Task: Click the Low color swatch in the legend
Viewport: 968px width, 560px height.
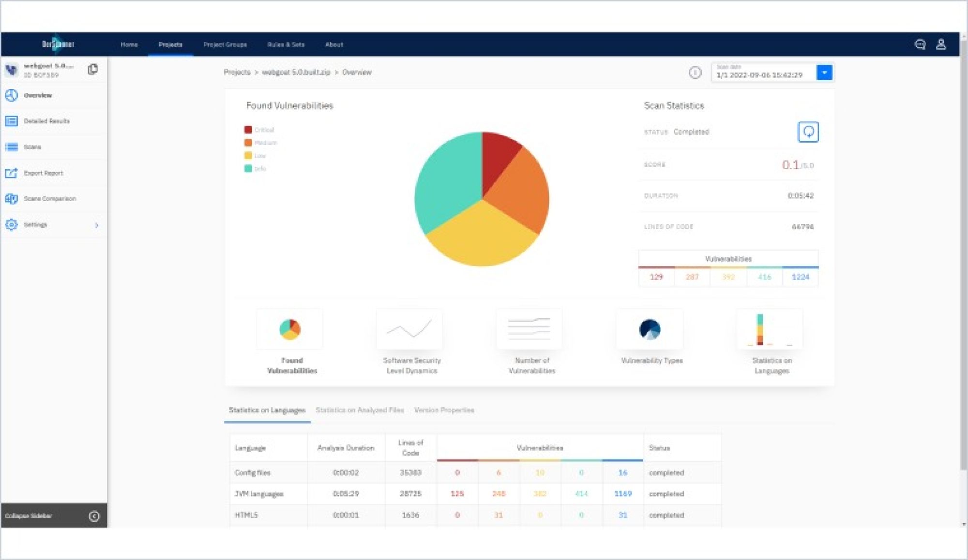Action: [x=248, y=156]
